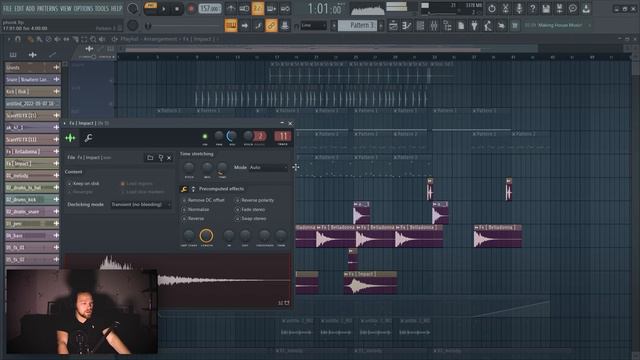Click the save floppy disk icon
Viewport: 640px width, 360px height.
tap(546, 9)
